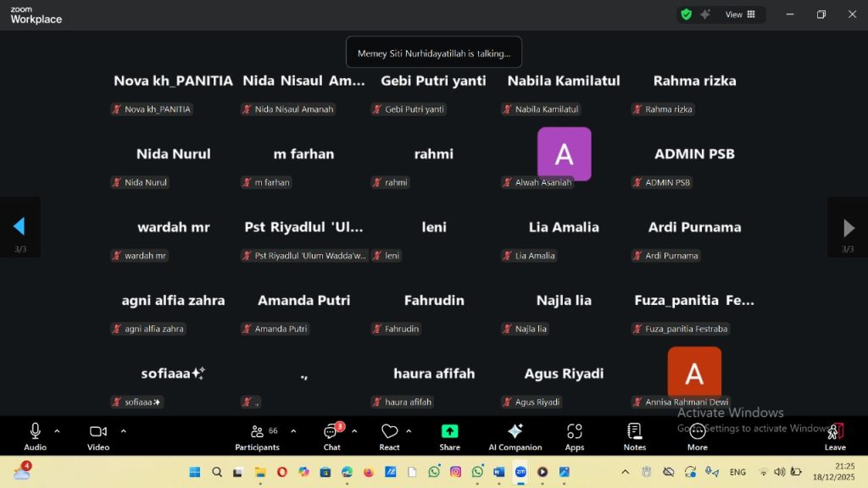Go to previous page of participants

pyautogui.click(x=19, y=226)
